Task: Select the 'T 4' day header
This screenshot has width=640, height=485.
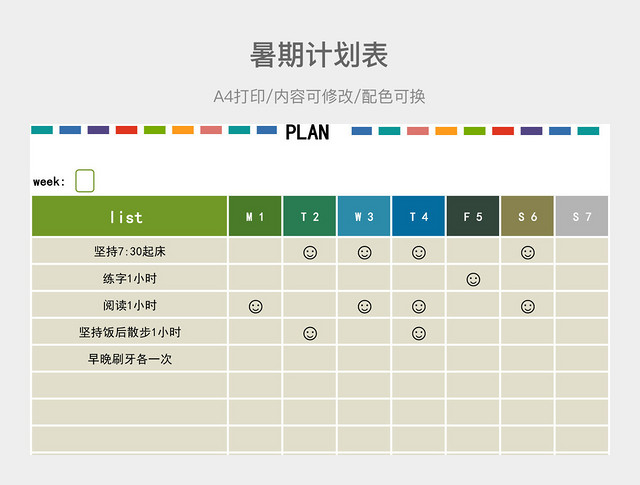Action: 418,216
